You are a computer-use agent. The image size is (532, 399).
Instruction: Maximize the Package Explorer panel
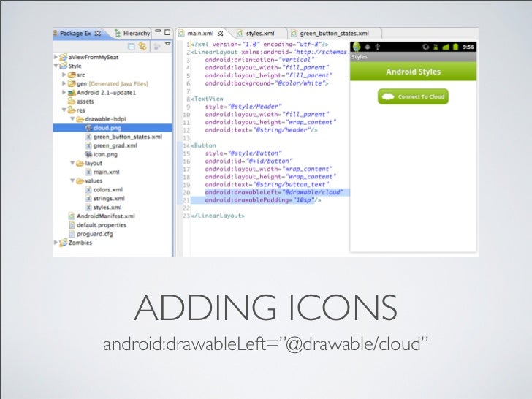[167, 32]
